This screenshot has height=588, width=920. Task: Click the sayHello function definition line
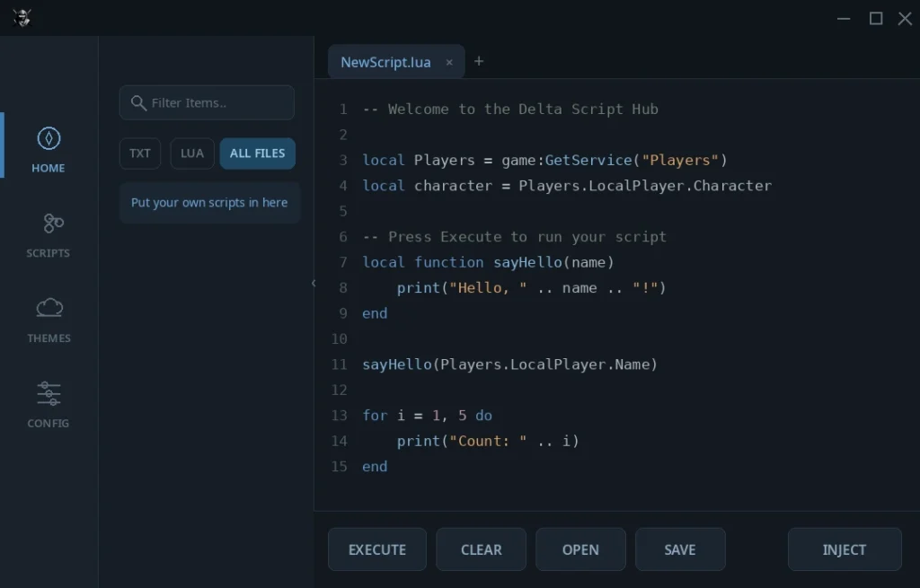(488, 262)
